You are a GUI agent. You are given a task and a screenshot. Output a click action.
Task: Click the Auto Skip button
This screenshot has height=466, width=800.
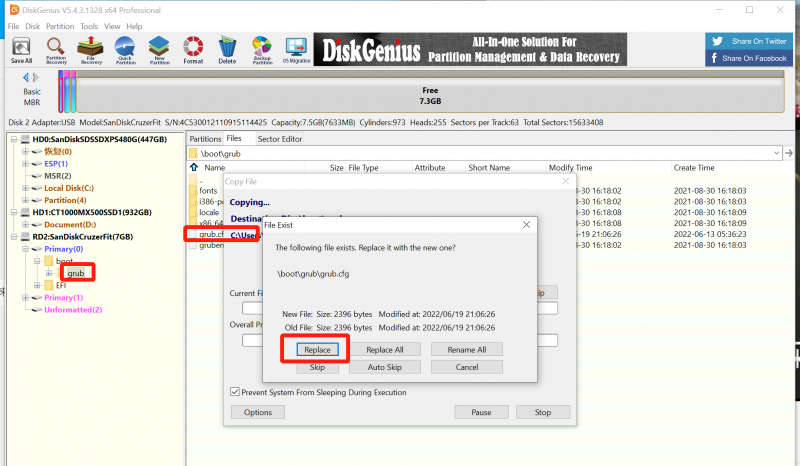pos(385,367)
